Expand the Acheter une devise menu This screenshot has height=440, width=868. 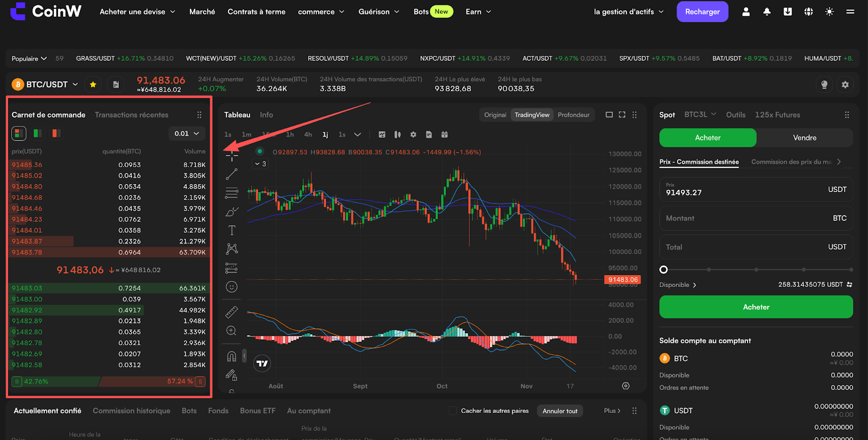pos(137,11)
